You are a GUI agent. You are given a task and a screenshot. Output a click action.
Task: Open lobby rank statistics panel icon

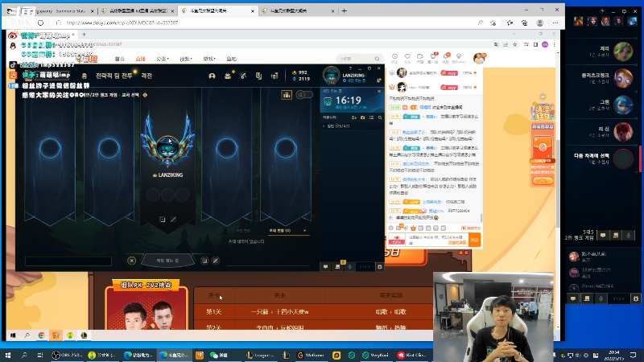(287, 95)
